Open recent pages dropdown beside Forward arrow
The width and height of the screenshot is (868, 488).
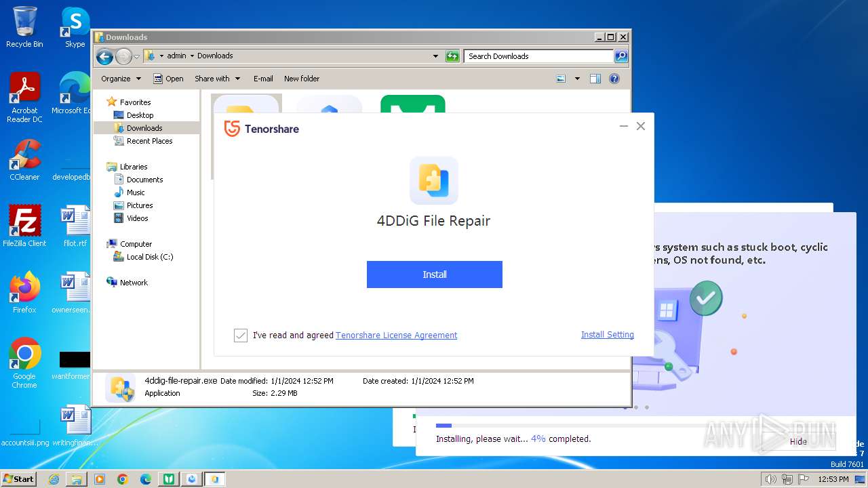[136, 56]
